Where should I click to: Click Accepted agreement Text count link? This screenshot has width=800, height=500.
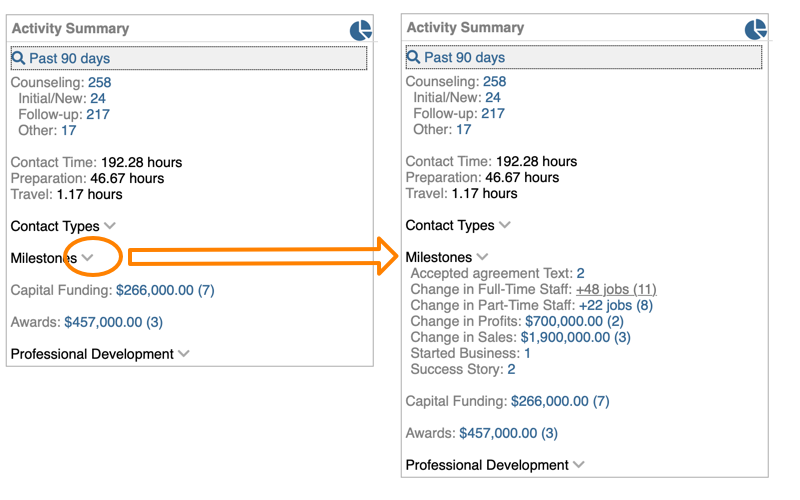pyautogui.click(x=580, y=273)
